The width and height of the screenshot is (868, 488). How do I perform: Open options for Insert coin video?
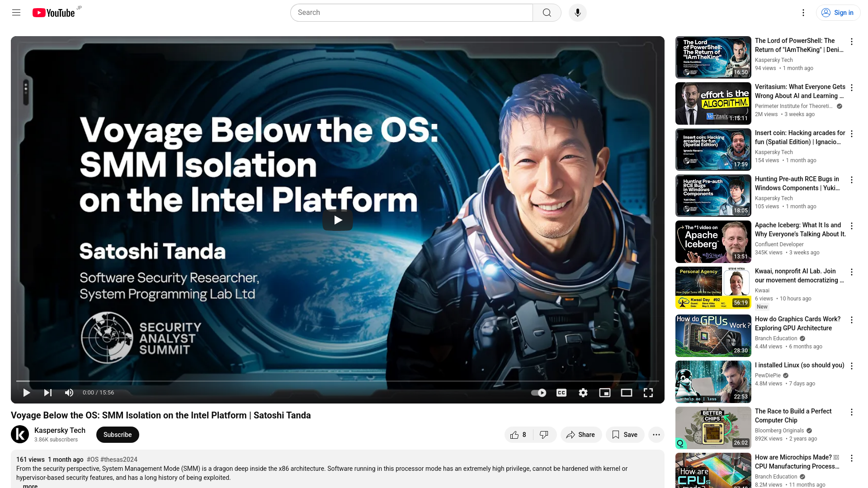(x=852, y=134)
